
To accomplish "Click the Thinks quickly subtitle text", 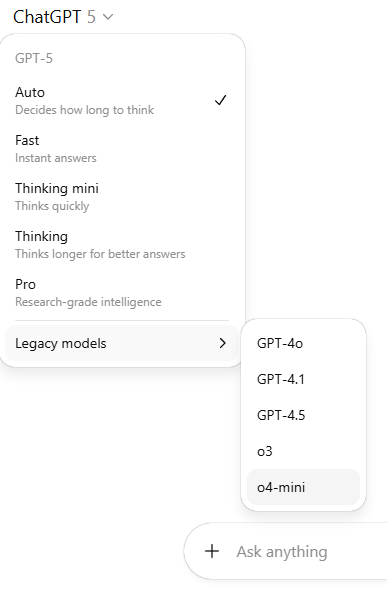I will 52,206.
